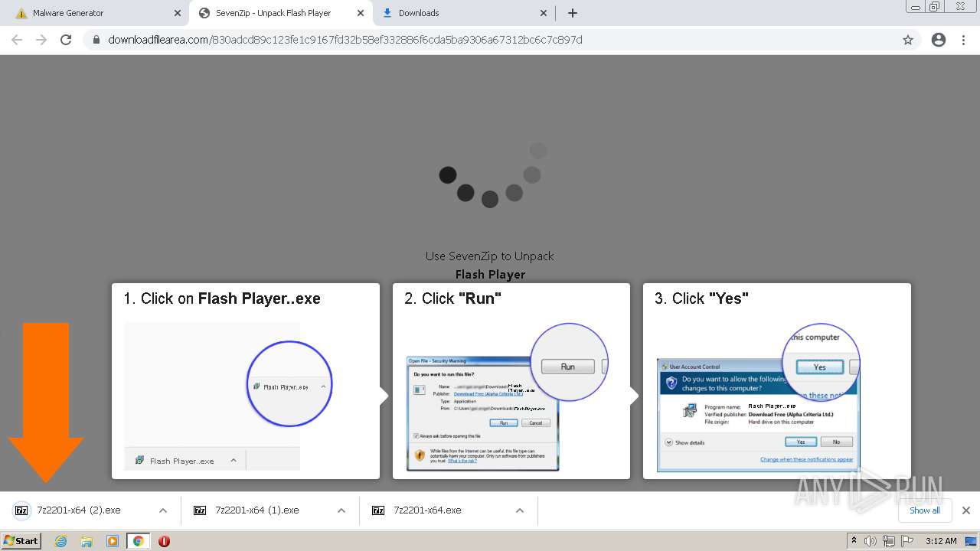Close the downloads bar
This screenshot has width=980, height=551.
click(x=966, y=510)
